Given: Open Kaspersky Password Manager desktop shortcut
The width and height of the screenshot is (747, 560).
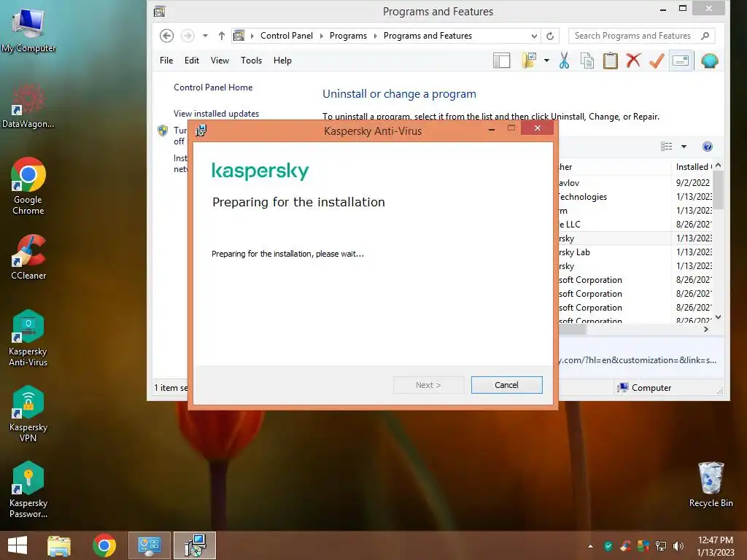Looking at the screenshot, I should pyautogui.click(x=28, y=489).
